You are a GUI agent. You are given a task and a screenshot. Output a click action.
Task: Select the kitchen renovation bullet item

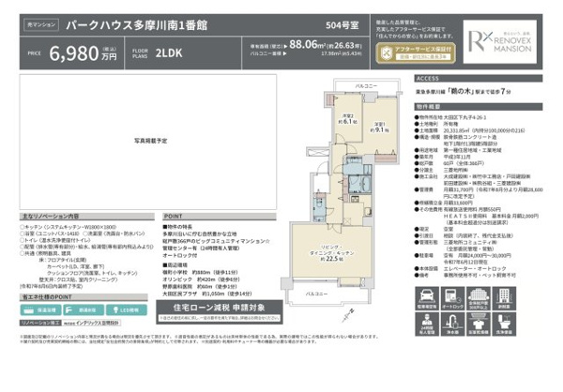(x=70, y=228)
